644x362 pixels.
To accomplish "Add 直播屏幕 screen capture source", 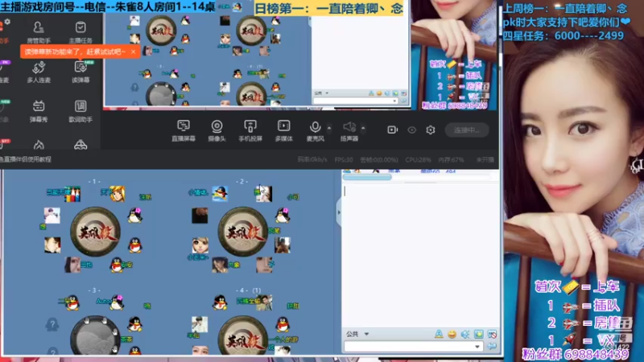I will point(184,131).
